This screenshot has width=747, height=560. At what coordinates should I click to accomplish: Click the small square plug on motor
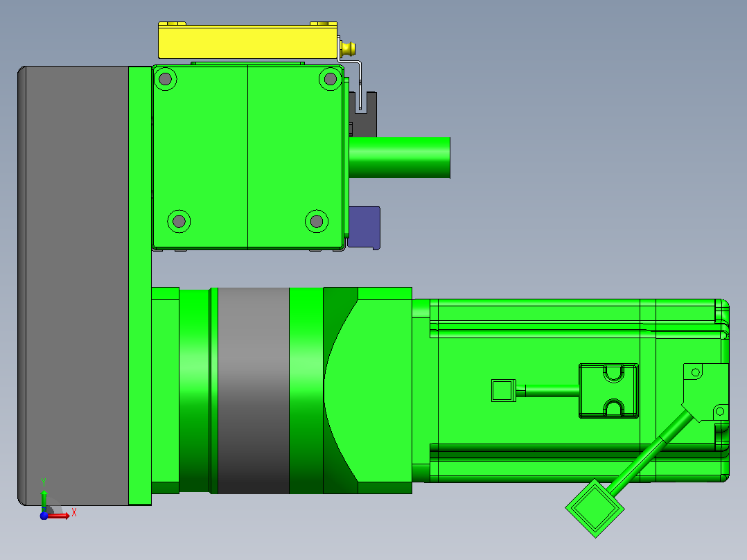click(504, 390)
